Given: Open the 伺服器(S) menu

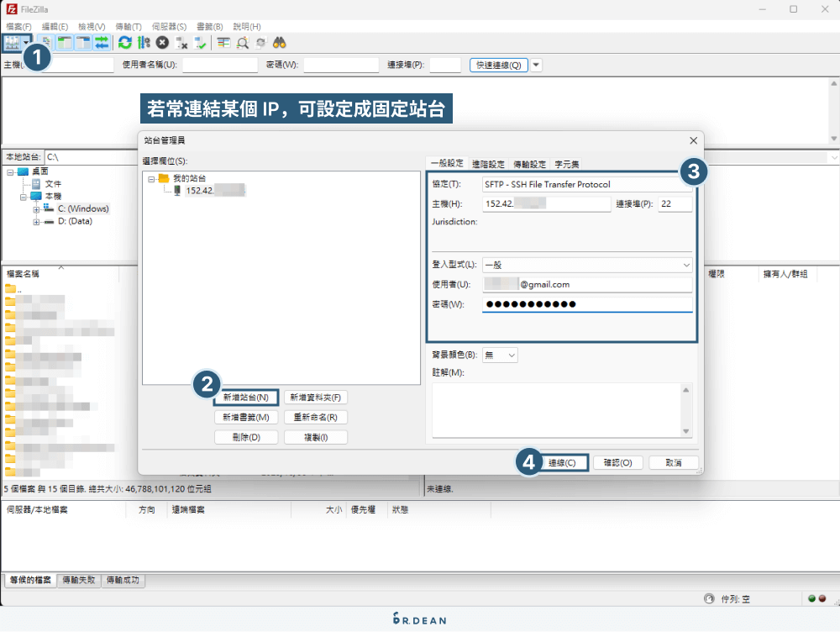Looking at the screenshot, I should pos(169,26).
